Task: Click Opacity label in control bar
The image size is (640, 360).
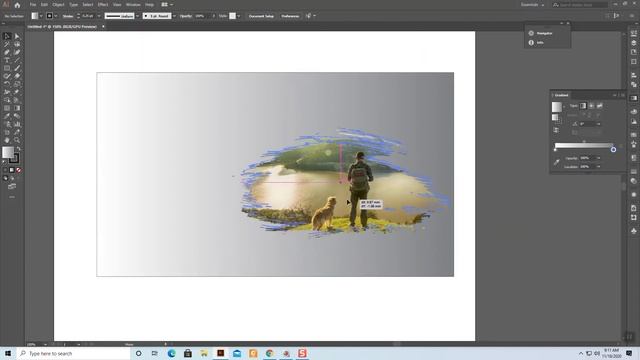Action: pos(186,16)
